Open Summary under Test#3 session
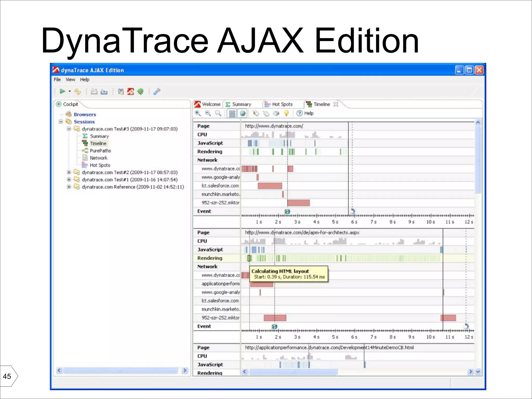The width and height of the screenshot is (532, 399). tap(99, 136)
